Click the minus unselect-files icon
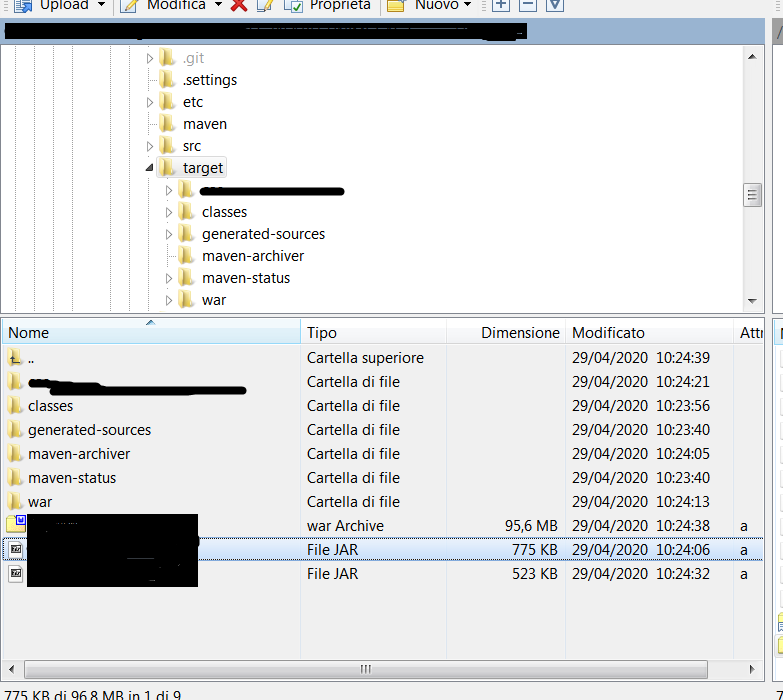Screen dimensions: 783x700 (528, 5)
